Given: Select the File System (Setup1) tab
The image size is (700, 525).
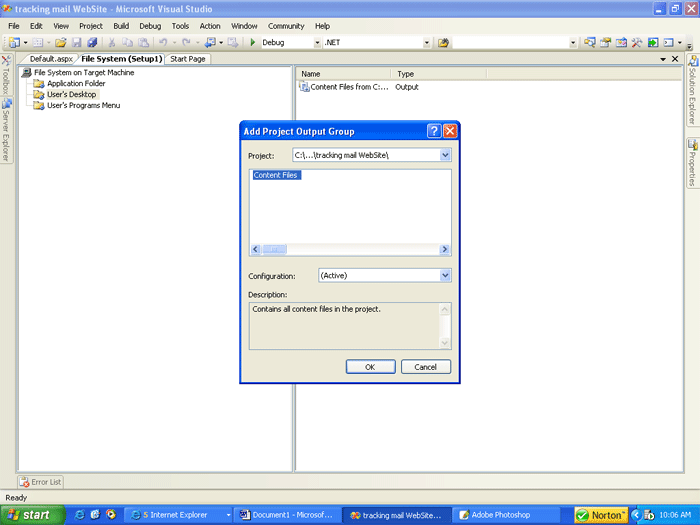Looking at the screenshot, I should click(x=121, y=59).
